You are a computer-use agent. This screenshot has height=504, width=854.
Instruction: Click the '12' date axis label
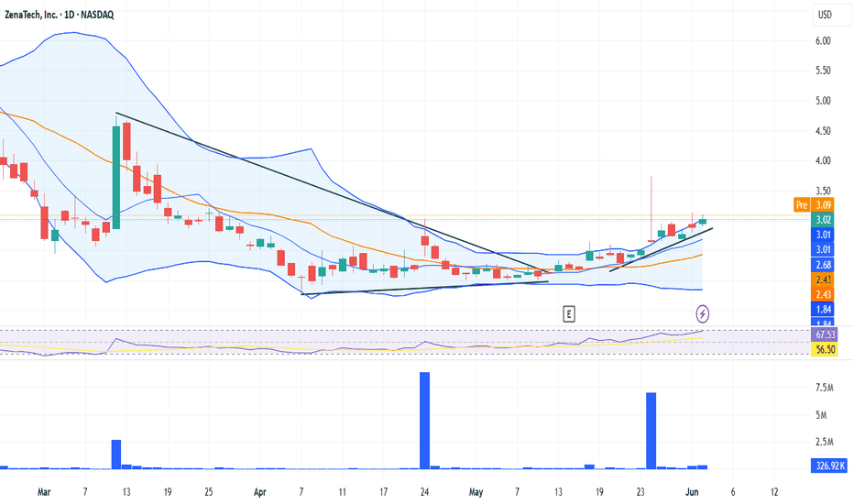(x=774, y=492)
